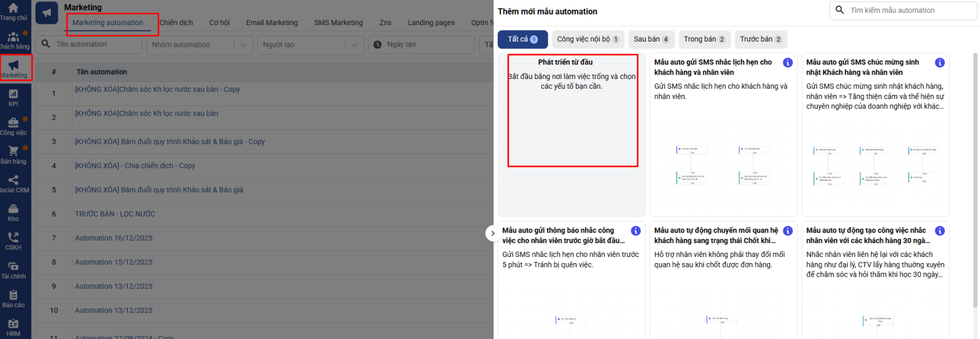Open TRƯỚC BÁN - LỌC NƯỚC automation
Screen dimensions: 980x339
coord(115,214)
